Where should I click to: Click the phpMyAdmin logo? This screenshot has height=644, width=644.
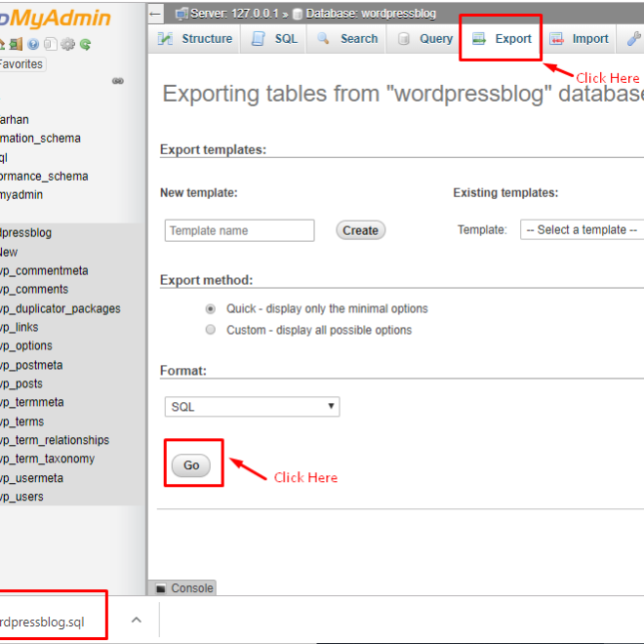(55, 19)
